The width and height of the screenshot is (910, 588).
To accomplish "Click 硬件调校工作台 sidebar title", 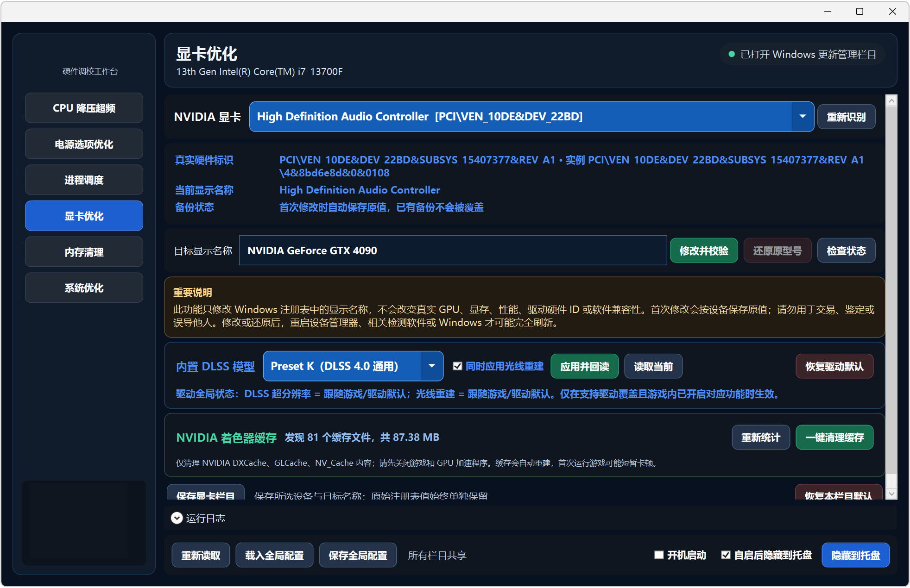I will click(x=90, y=71).
